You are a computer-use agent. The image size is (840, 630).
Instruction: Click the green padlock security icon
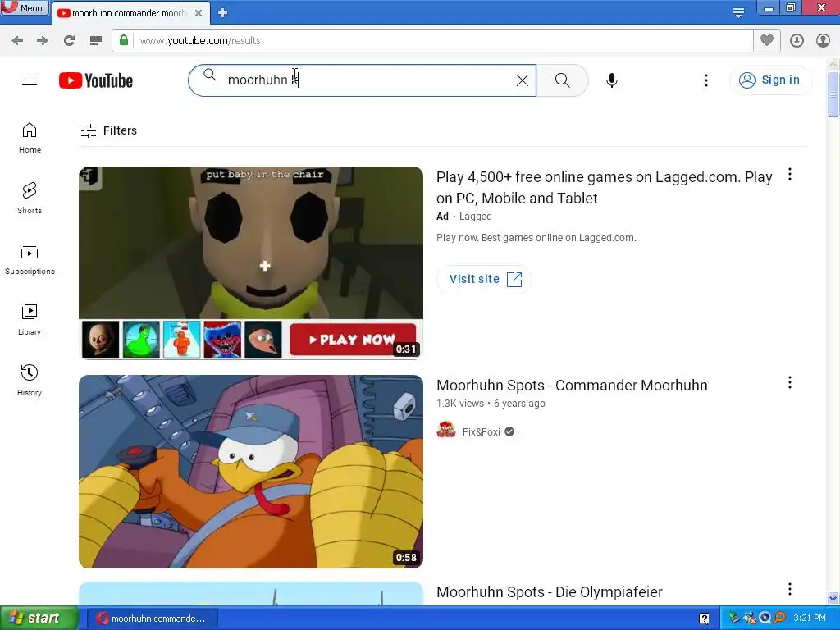coord(124,40)
